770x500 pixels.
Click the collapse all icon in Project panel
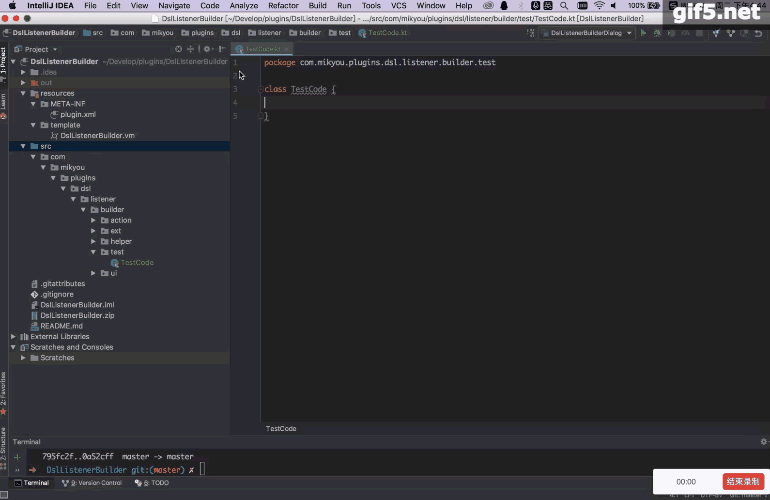pos(190,49)
